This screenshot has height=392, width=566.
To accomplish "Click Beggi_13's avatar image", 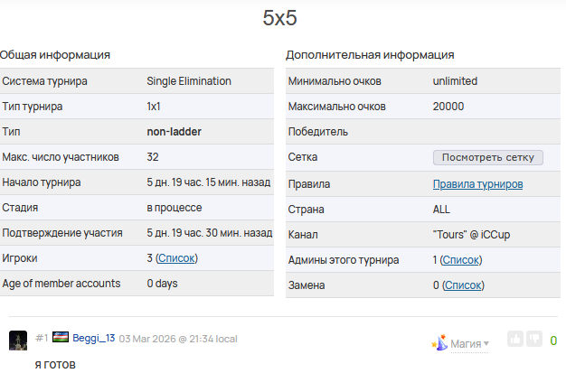I will click(x=17, y=340).
